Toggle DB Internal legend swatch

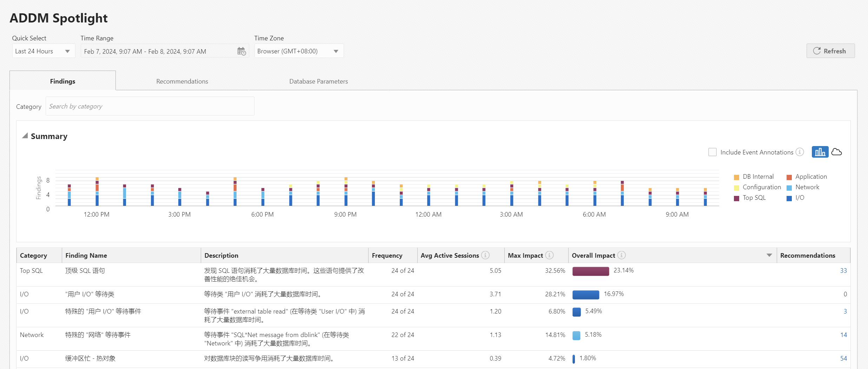[x=736, y=177]
